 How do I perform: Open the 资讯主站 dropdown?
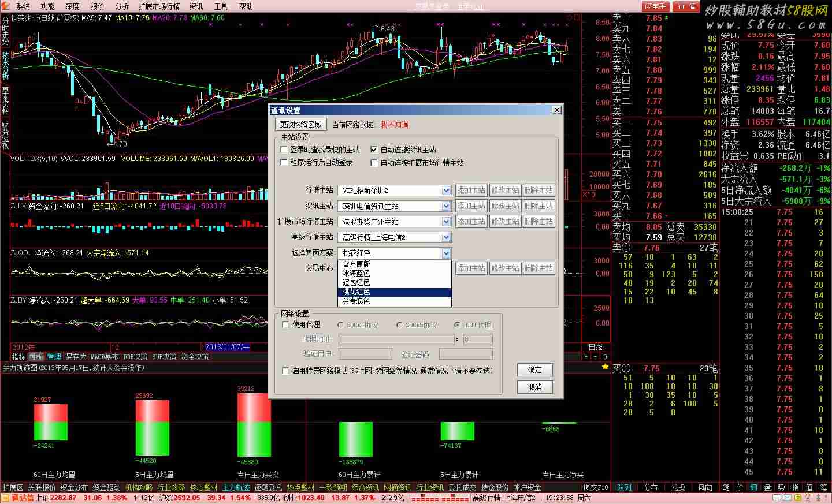(x=446, y=206)
